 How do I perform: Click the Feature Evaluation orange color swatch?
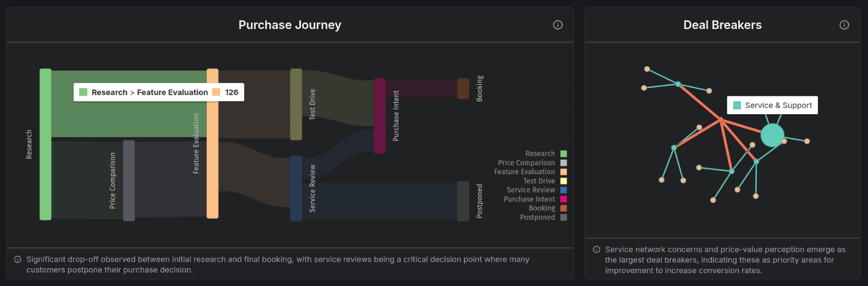pyautogui.click(x=563, y=172)
